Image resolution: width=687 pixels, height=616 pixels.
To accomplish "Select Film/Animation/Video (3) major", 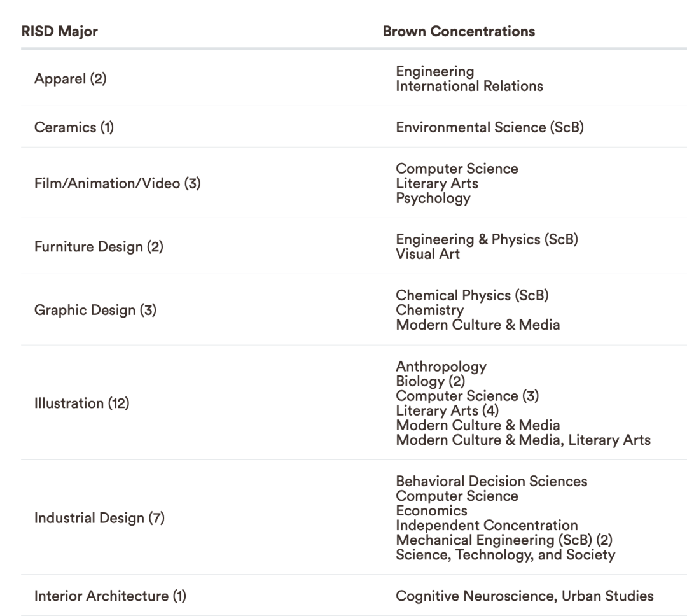I will coord(118,183).
